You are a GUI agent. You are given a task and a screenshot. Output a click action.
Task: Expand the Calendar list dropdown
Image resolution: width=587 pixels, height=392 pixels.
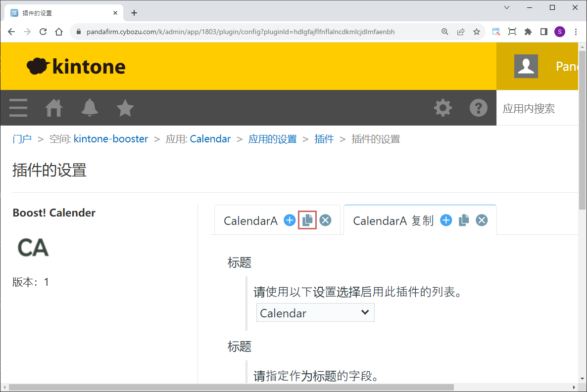coord(315,313)
